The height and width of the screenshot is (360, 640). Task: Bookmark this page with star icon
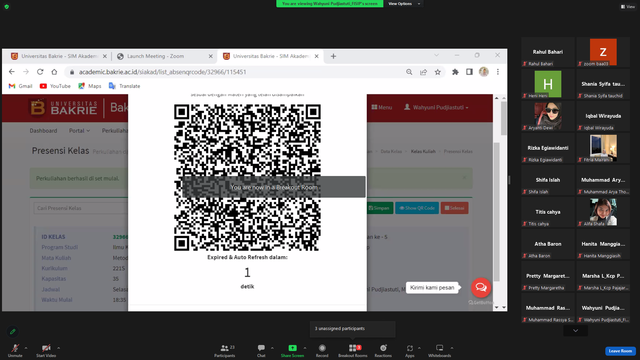pos(438,72)
